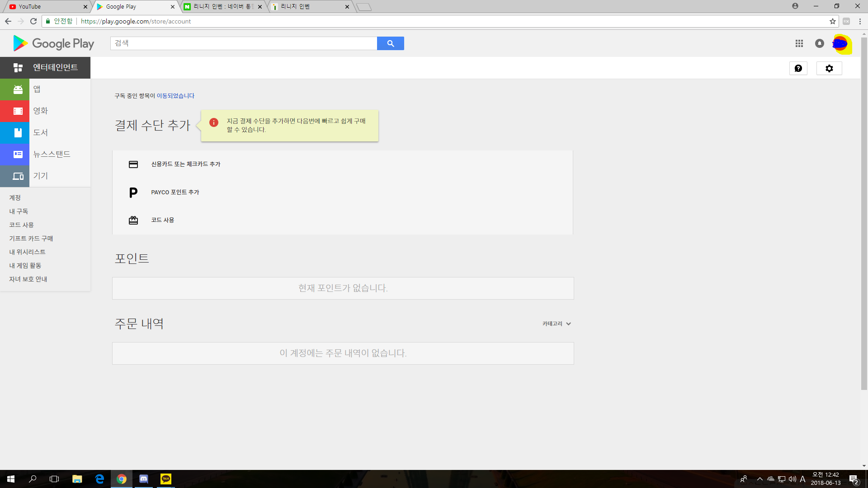Reload the current page
This screenshot has height=488, width=868.
(33, 21)
